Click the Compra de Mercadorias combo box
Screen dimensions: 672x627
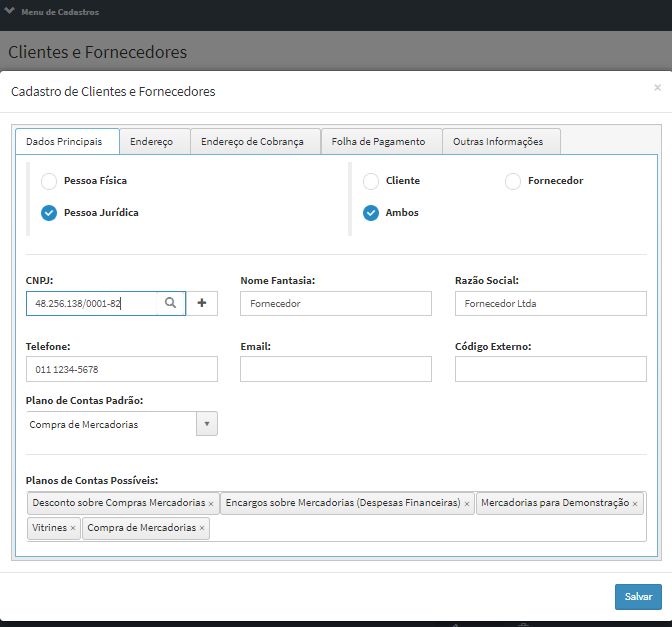click(122, 424)
